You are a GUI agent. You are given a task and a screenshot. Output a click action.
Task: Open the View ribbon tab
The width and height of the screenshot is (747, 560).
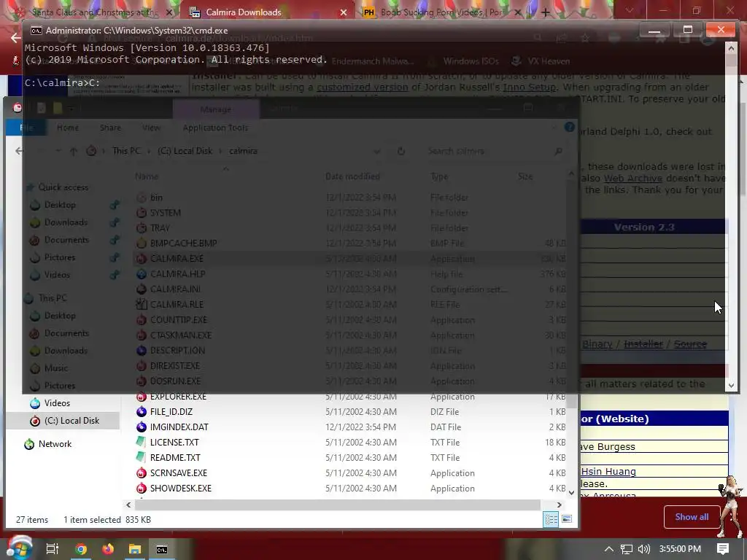pos(151,128)
